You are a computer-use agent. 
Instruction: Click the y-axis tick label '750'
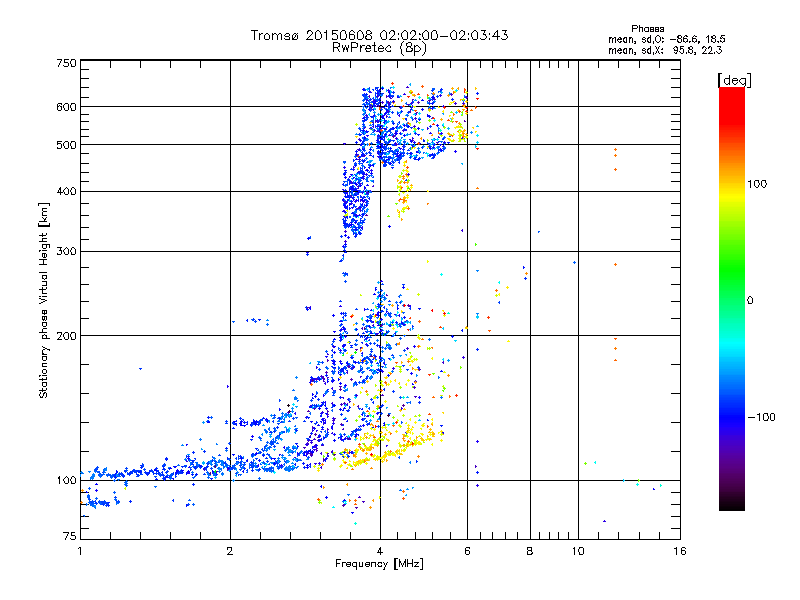coord(67,63)
